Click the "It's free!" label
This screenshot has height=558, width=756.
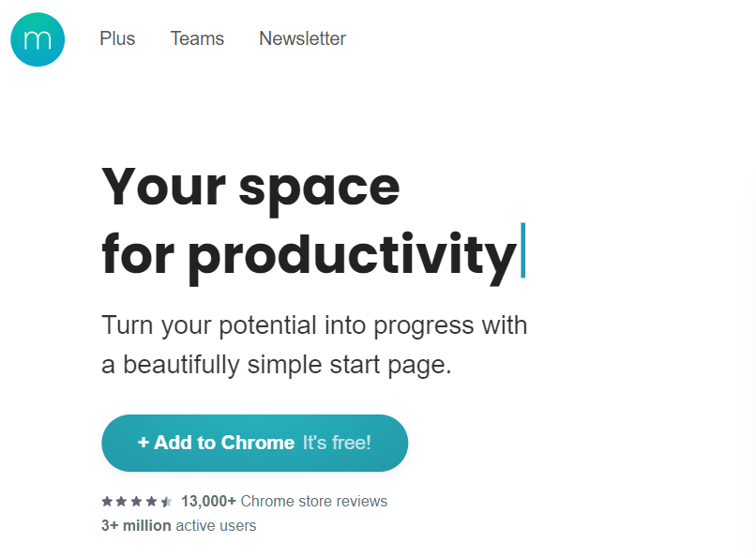tap(337, 443)
